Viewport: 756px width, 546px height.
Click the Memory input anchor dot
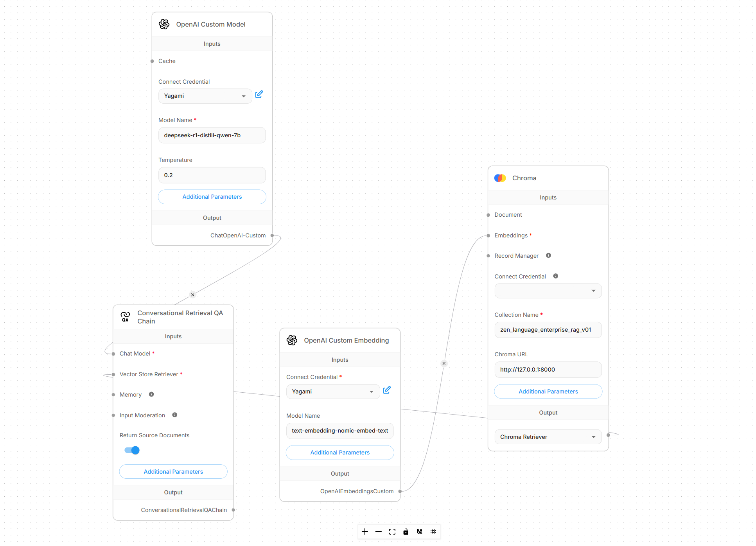click(113, 395)
